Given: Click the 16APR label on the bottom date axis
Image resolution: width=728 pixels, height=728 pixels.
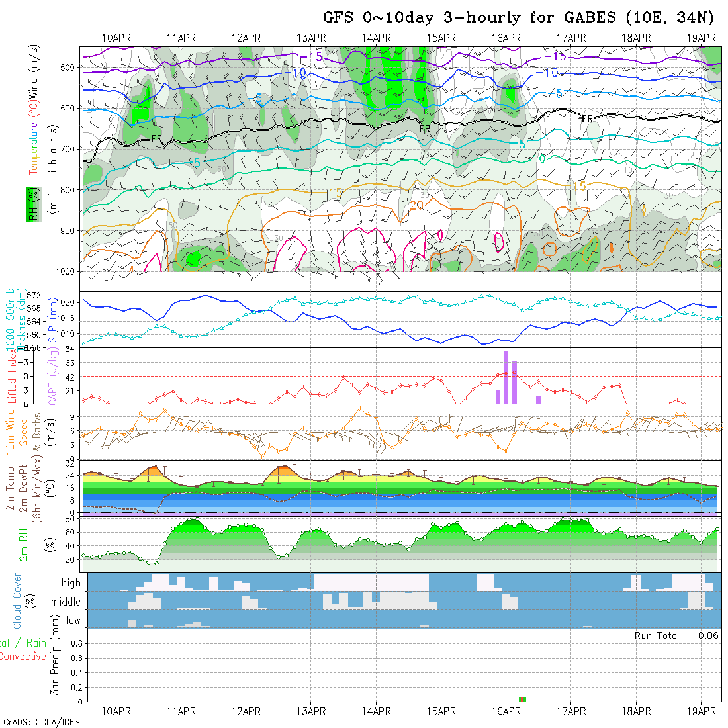Looking at the screenshot, I should [506, 711].
